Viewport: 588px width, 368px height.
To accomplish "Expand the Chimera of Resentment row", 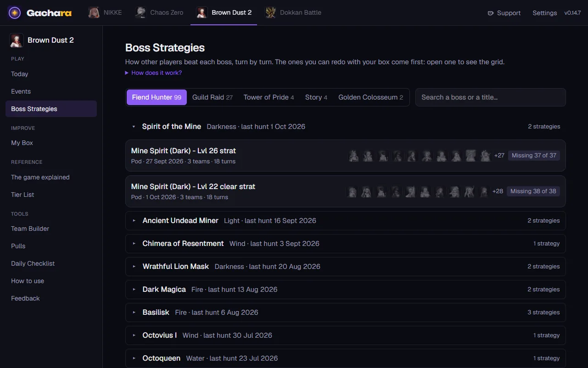I will (x=345, y=244).
